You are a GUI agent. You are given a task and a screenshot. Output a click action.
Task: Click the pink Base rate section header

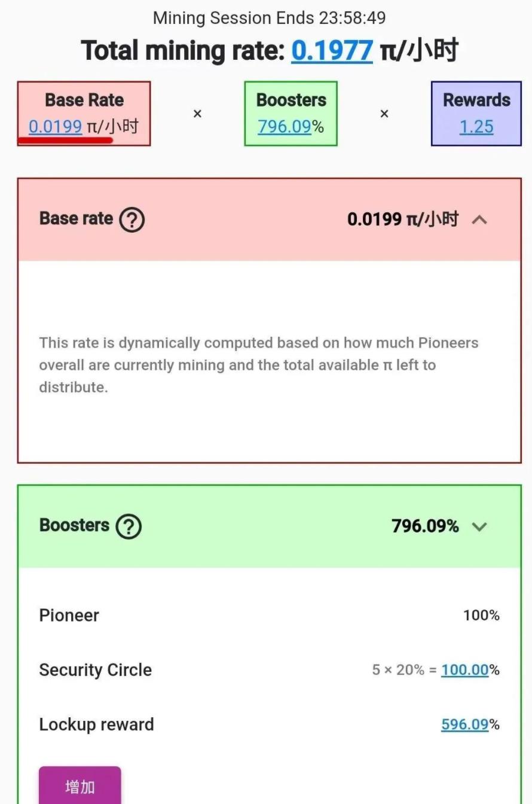269,220
